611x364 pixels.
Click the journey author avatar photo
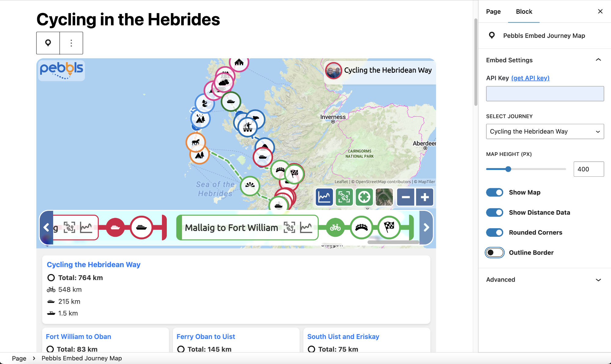coord(333,70)
